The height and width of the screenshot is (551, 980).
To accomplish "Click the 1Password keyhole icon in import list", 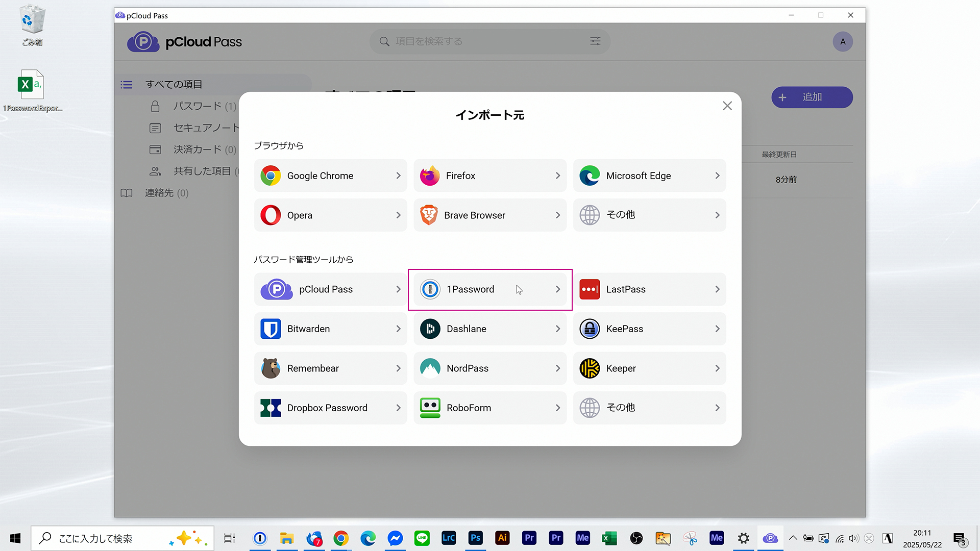I will [430, 289].
